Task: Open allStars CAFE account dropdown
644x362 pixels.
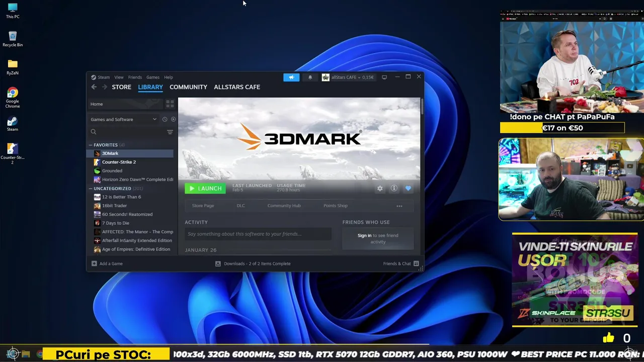Action: point(348,77)
